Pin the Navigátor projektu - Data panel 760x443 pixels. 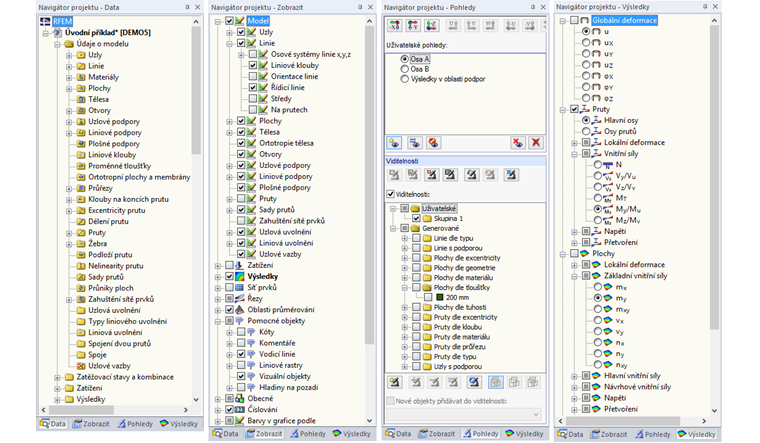[187, 7]
